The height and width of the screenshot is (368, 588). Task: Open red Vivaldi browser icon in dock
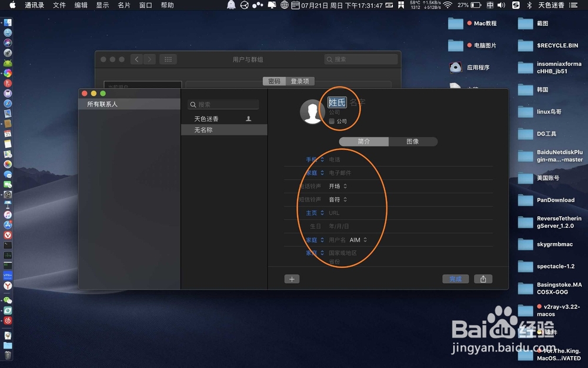[8, 235]
